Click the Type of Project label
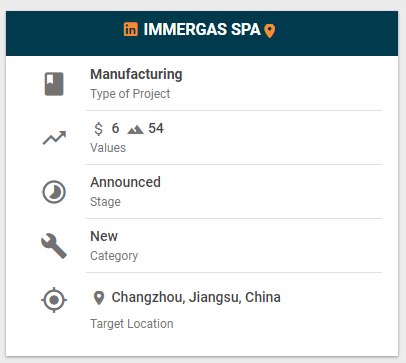This screenshot has width=406, height=363. (x=130, y=94)
